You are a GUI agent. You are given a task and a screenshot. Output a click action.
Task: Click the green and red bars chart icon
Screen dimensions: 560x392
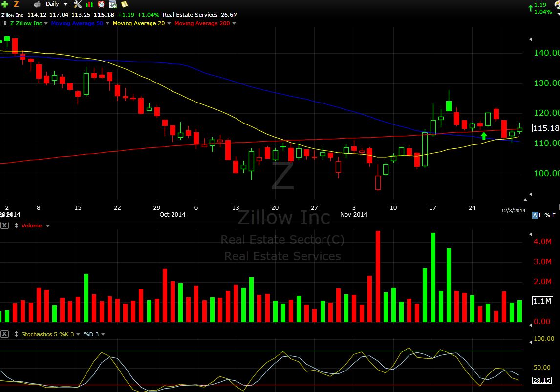click(x=89, y=4)
